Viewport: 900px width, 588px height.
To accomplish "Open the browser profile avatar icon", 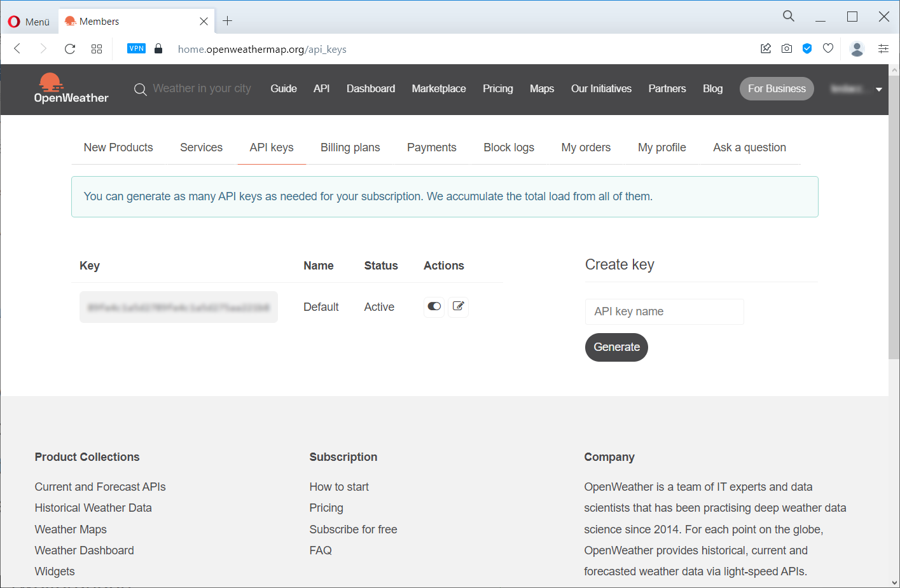I will click(x=857, y=49).
